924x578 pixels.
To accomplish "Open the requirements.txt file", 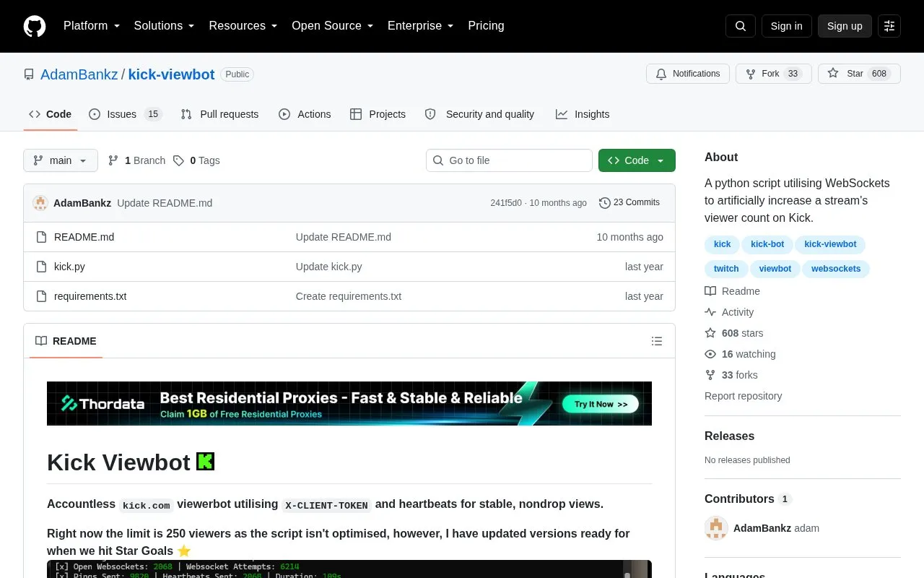I will click(x=90, y=296).
